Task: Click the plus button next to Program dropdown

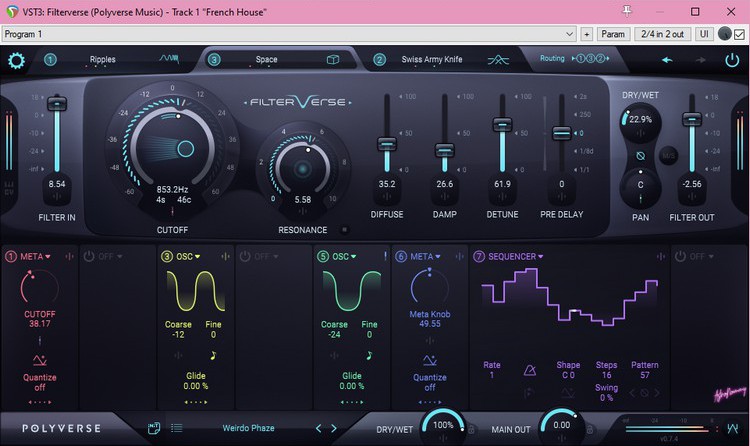Action: (586, 34)
